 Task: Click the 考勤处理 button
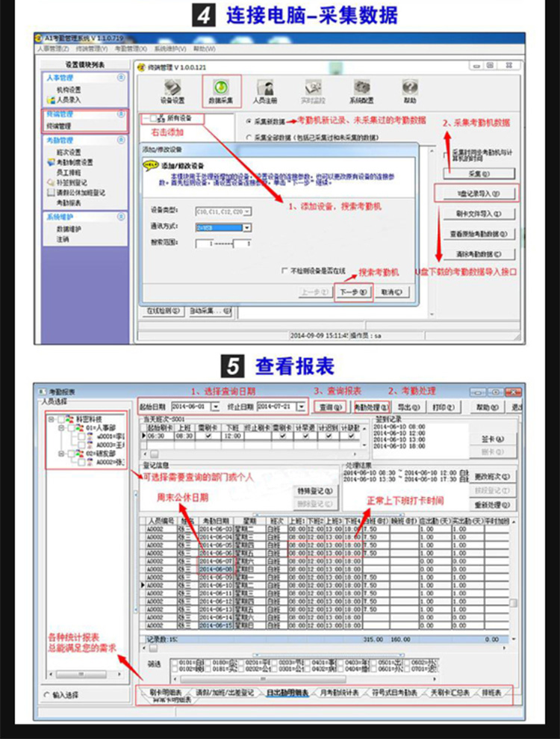[372, 407]
